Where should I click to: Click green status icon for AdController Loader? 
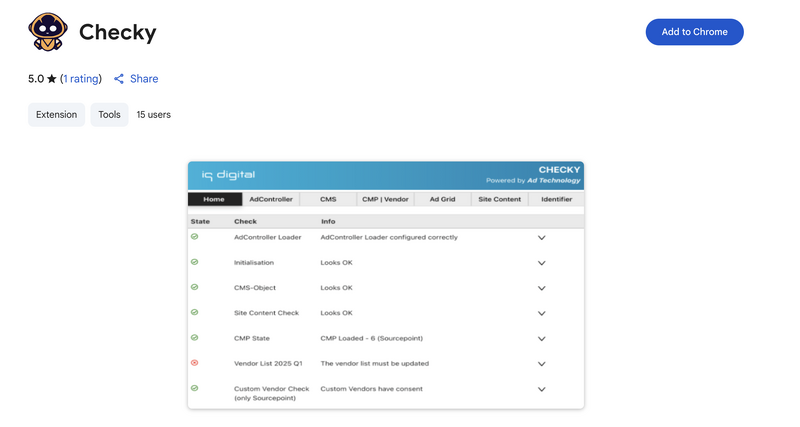(x=194, y=237)
